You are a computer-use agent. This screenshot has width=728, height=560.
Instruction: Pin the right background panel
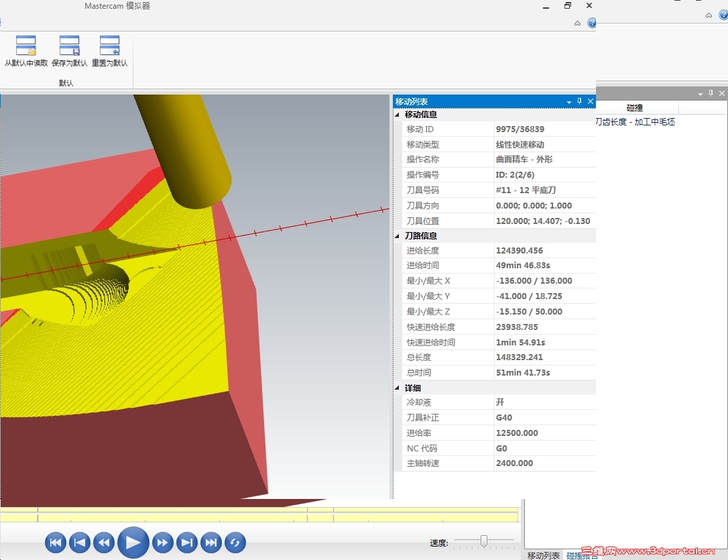pyautogui.click(x=711, y=93)
